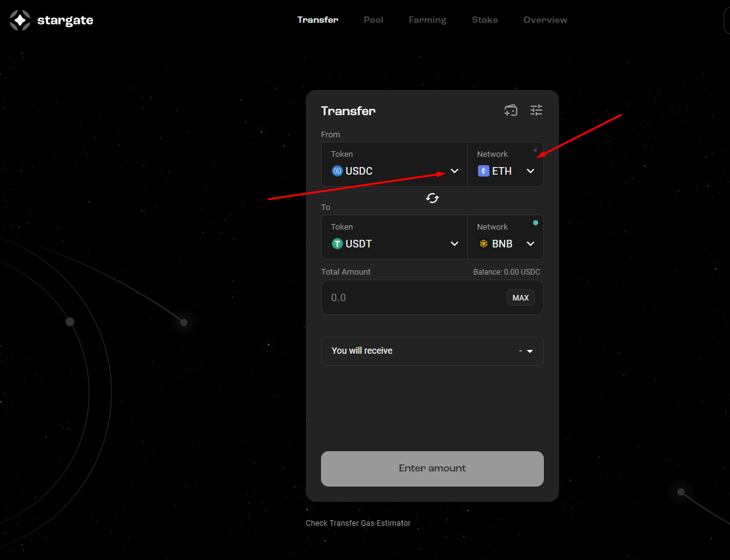The height and width of the screenshot is (560, 730).
Task: Click the Total Amount label
Action: [x=346, y=272]
